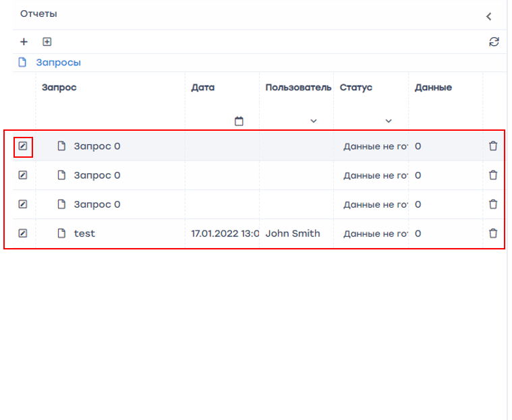Screen dimensions: 512x420
Task: Refresh the reports list
Action: tap(494, 42)
